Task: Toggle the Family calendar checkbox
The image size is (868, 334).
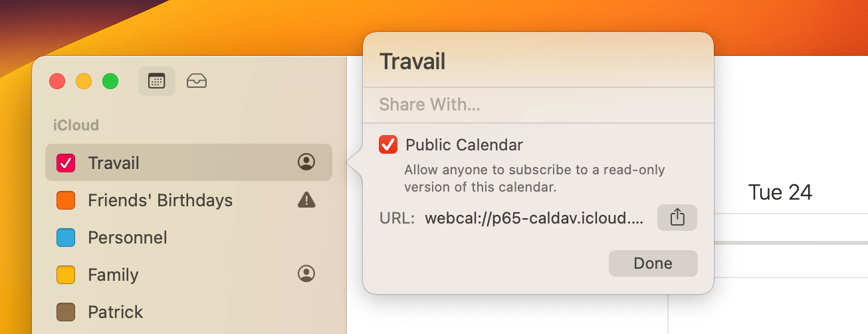Action: pos(66,275)
